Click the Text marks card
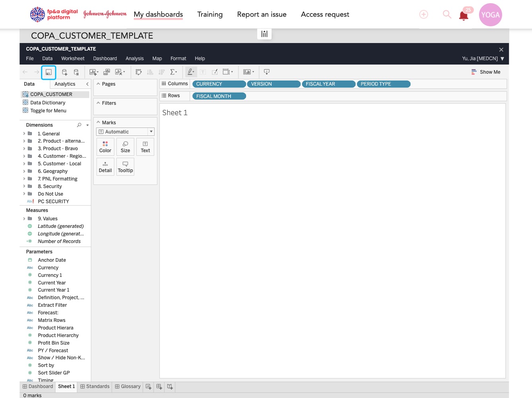Viewport: 532px width, 398px height. (145, 147)
